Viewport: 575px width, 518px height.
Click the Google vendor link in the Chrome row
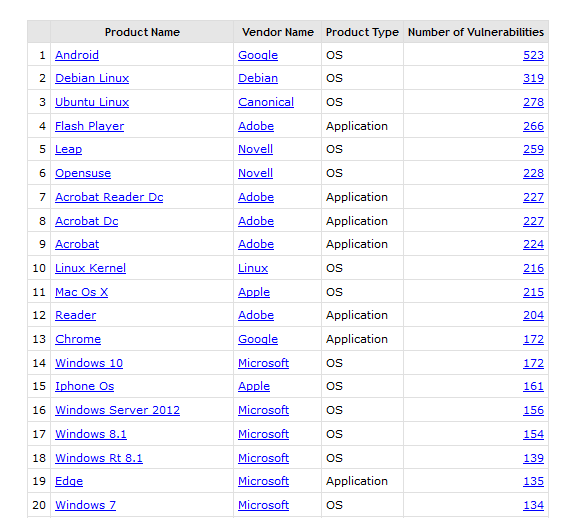coord(258,339)
